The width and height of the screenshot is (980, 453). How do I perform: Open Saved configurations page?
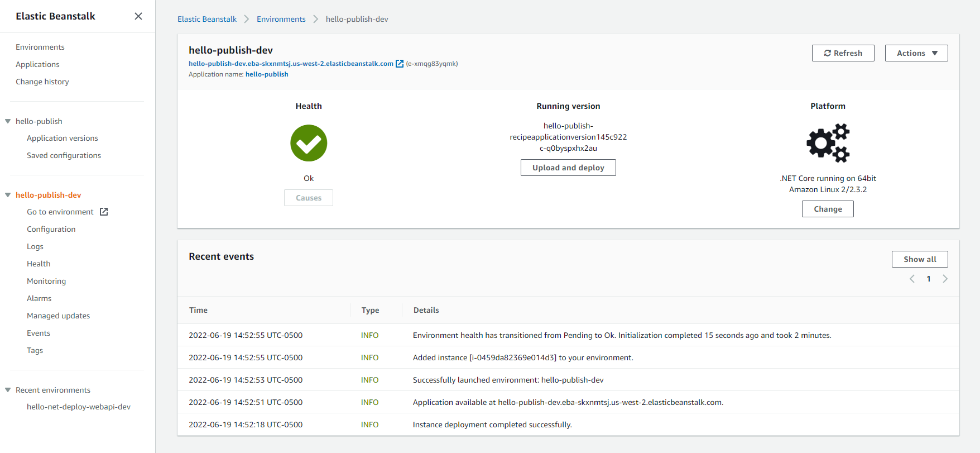[x=64, y=155]
